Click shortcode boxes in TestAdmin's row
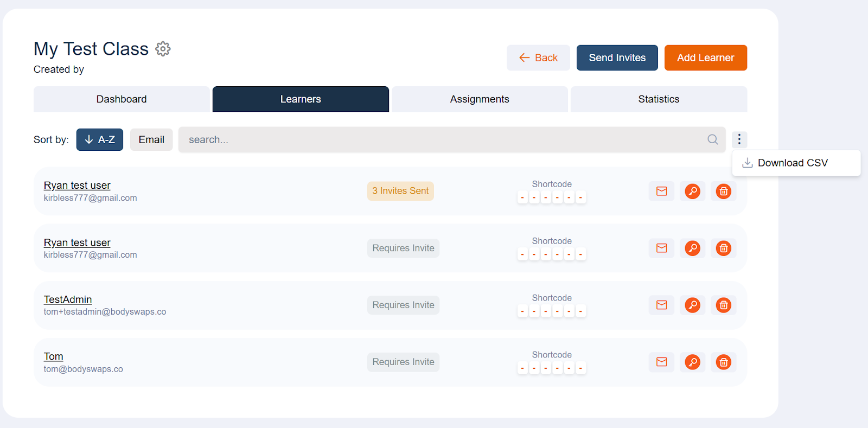868x428 pixels. (x=552, y=311)
